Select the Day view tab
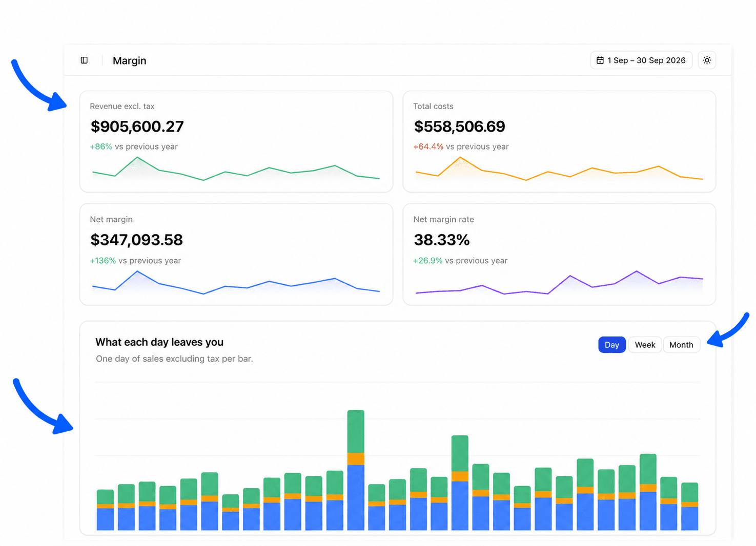 point(612,345)
